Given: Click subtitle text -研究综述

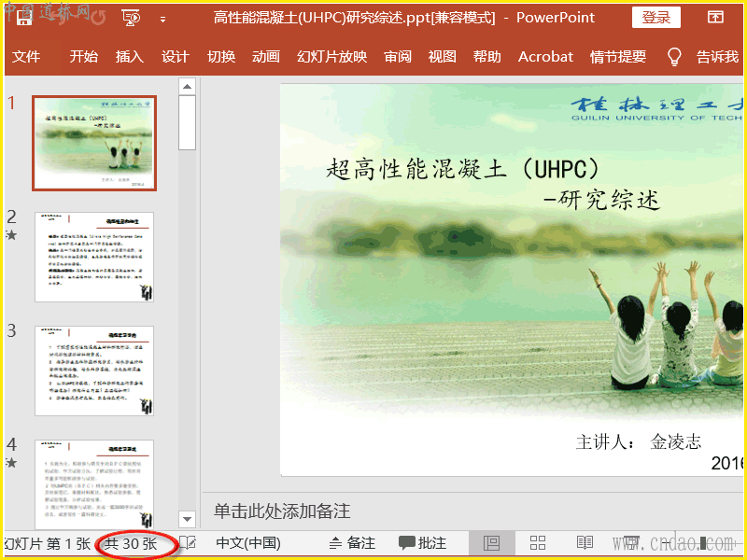Looking at the screenshot, I should tap(602, 200).
